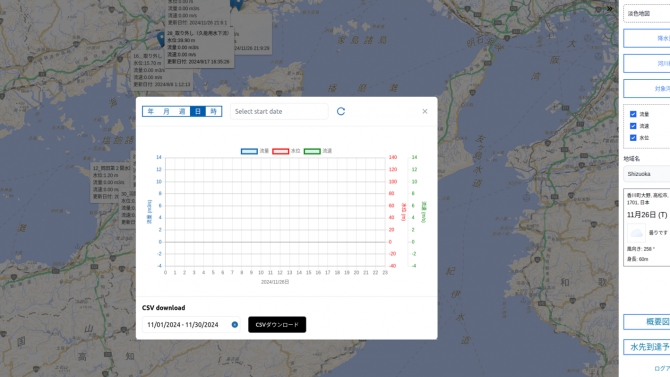The height and width of the screenshot is (377, 670).
Task: Toggle the blue 流量 legend swatch
Action: [249, 151]
